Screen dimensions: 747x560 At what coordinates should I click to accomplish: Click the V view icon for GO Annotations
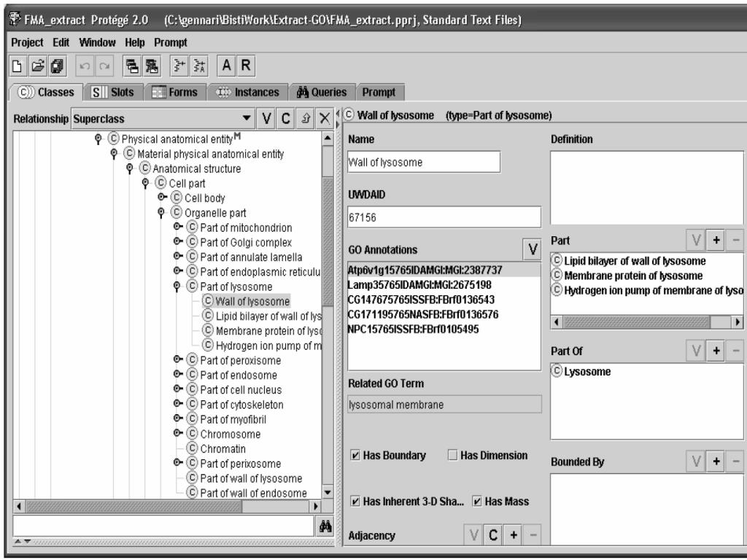click(x=532, y=249)
